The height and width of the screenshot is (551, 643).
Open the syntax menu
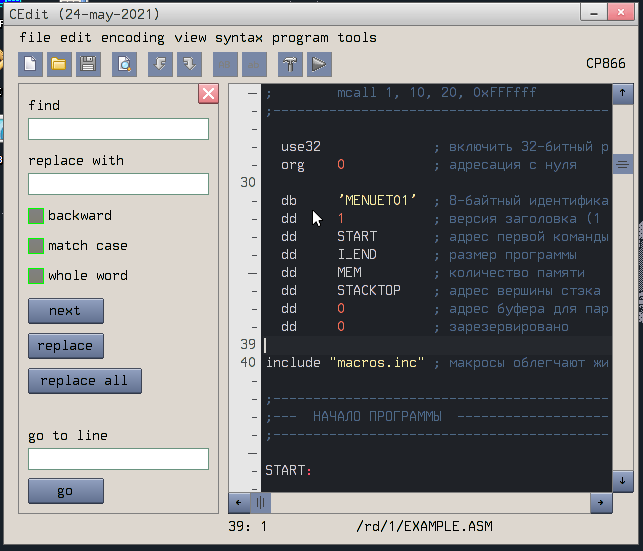239,38
